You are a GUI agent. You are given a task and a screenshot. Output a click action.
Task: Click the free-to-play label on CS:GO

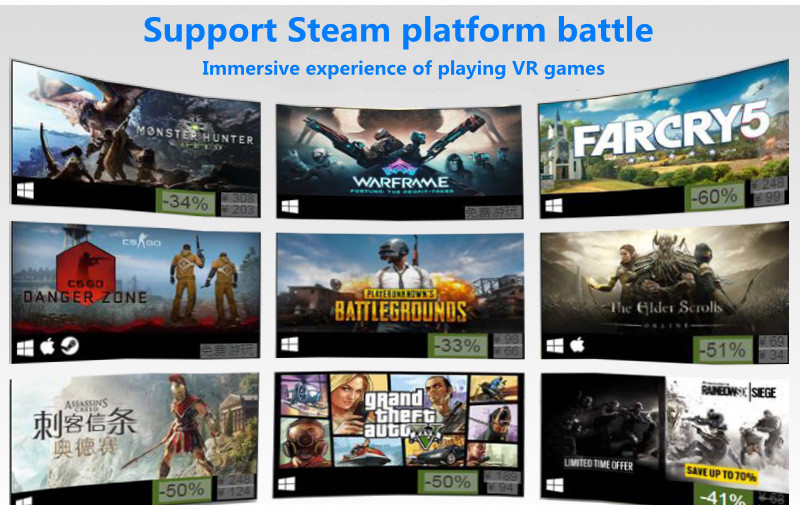coord(229,350)
